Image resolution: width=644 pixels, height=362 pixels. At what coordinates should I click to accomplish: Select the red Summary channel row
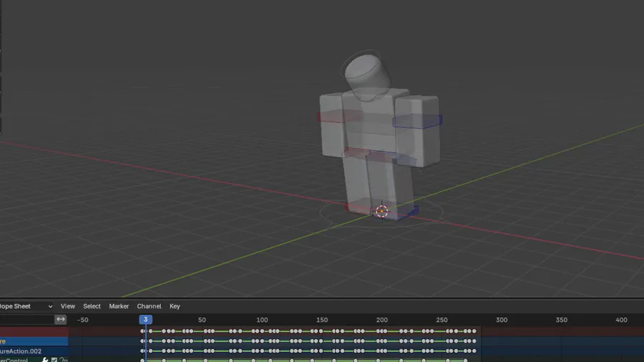coord(34,331)
